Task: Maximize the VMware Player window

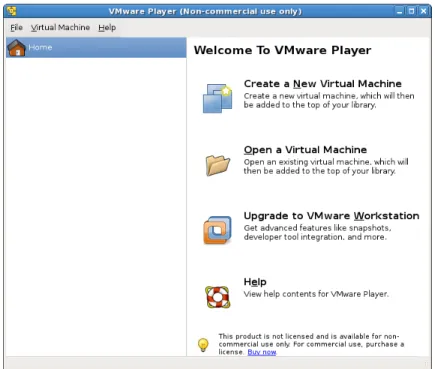Action: [x=412, y=11]
